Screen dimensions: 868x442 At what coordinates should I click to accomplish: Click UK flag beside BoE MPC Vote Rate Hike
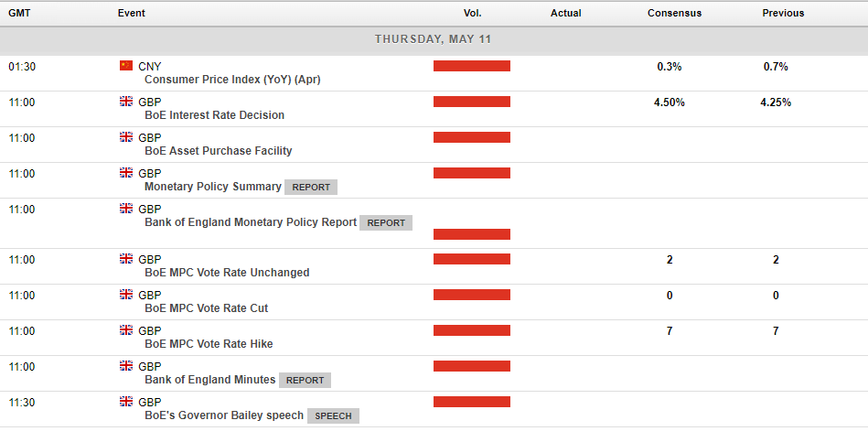point(126,330)
